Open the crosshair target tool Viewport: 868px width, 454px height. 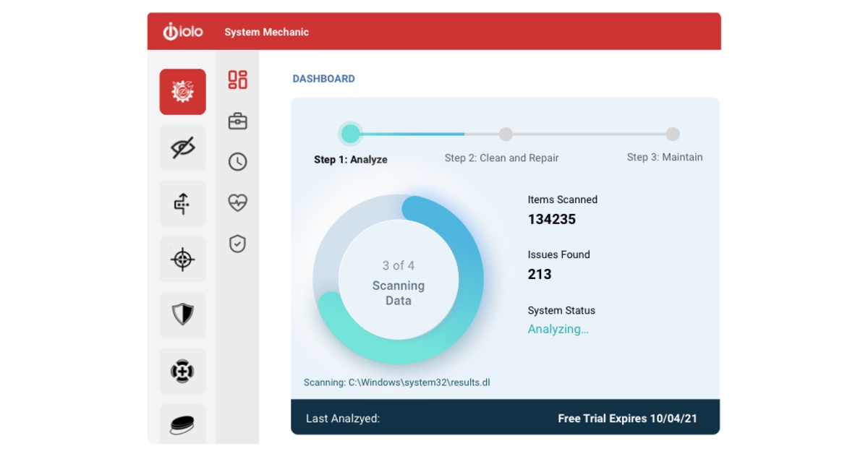[x=182, y=260]
